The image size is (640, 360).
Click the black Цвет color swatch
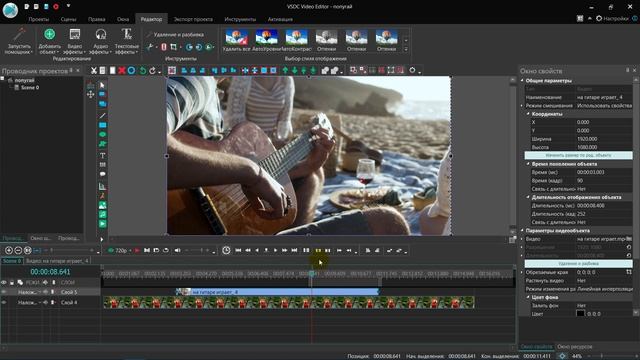click(x=580, y=314)
